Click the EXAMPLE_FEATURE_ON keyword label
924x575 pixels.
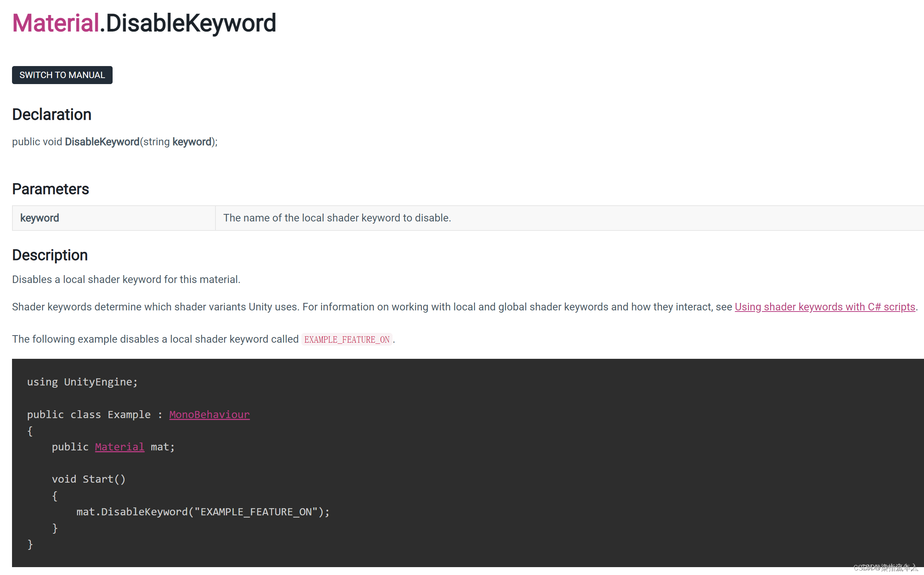pyautogui.click(x=348, y=339)
